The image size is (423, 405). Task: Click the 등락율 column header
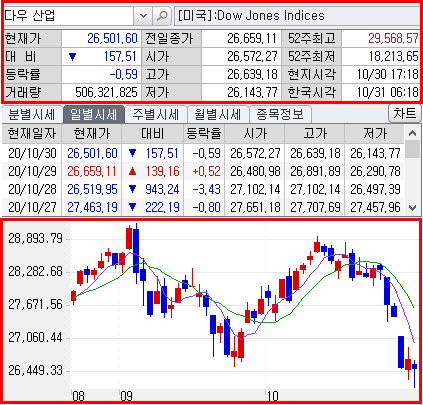(x=204, y=134)
